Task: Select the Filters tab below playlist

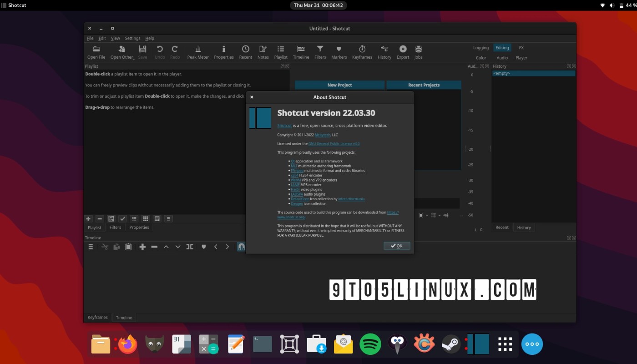Action: 115,227
